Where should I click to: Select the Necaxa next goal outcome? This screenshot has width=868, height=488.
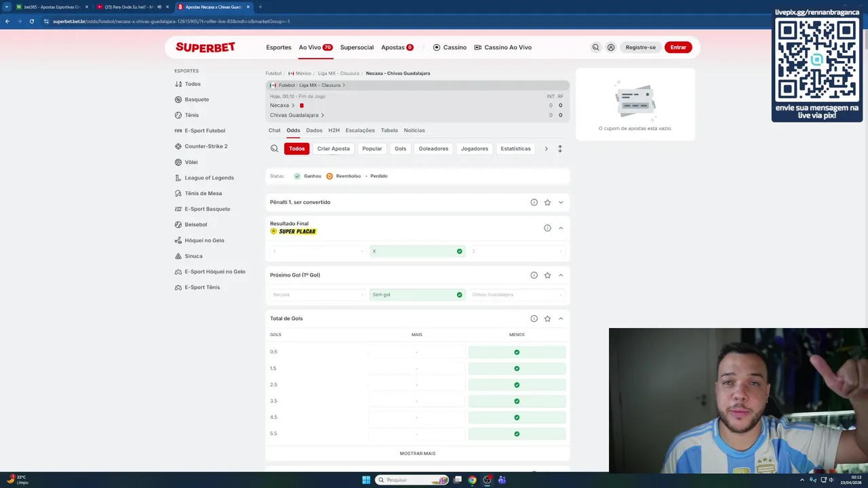point(317,294)
